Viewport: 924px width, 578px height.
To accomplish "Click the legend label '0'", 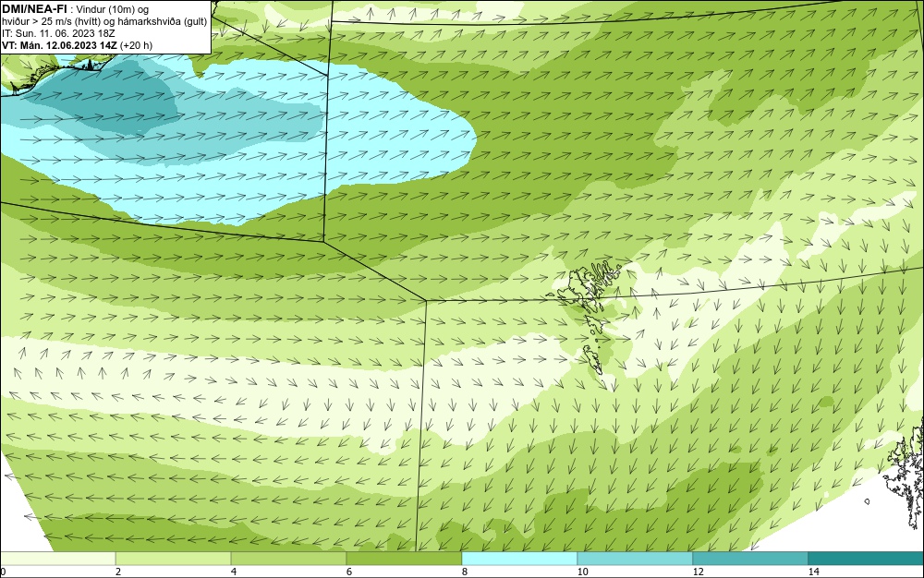I will pos(3,572).
